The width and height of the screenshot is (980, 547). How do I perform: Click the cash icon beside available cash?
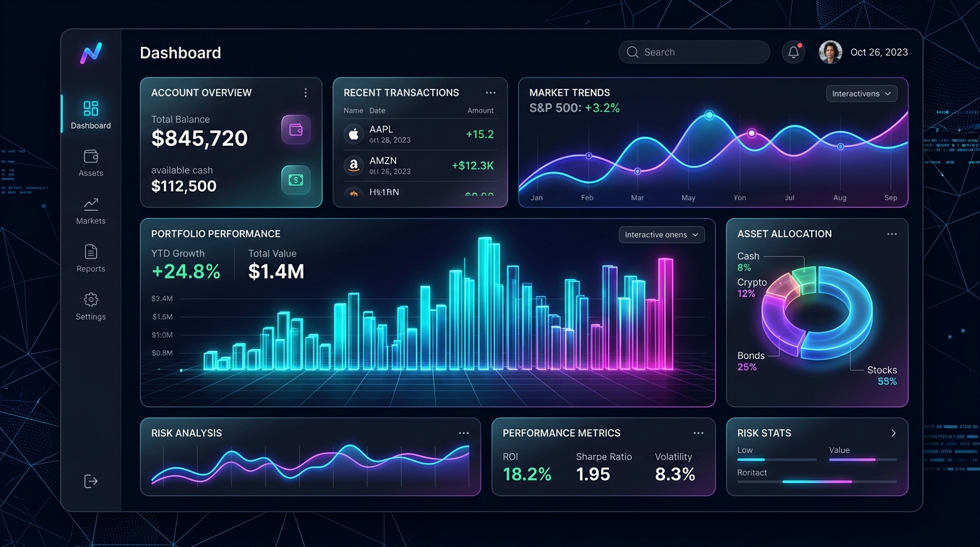point(296,180)
